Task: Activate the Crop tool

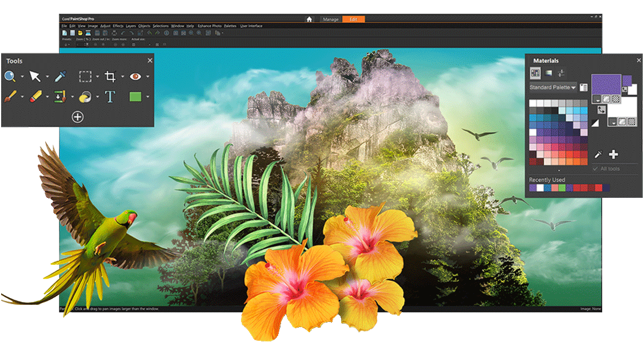Action: click(110, 76)
